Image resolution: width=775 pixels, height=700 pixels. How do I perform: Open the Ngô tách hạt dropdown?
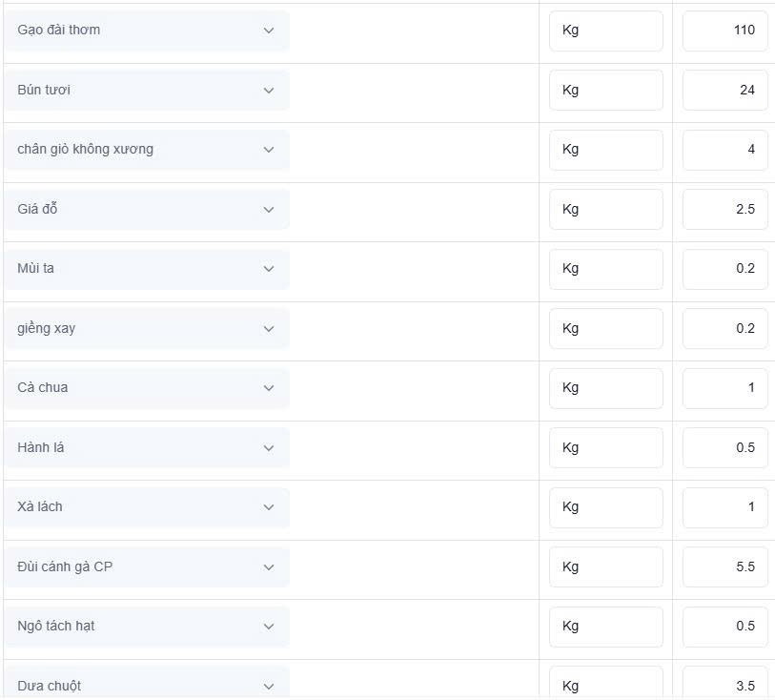pos(147,627)
